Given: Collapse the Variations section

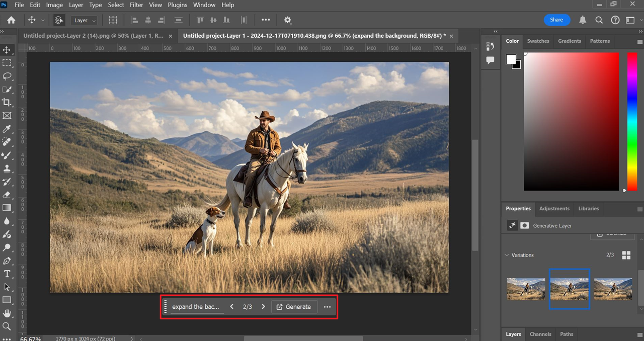Looking at the screenshot, I should [507, 255].
